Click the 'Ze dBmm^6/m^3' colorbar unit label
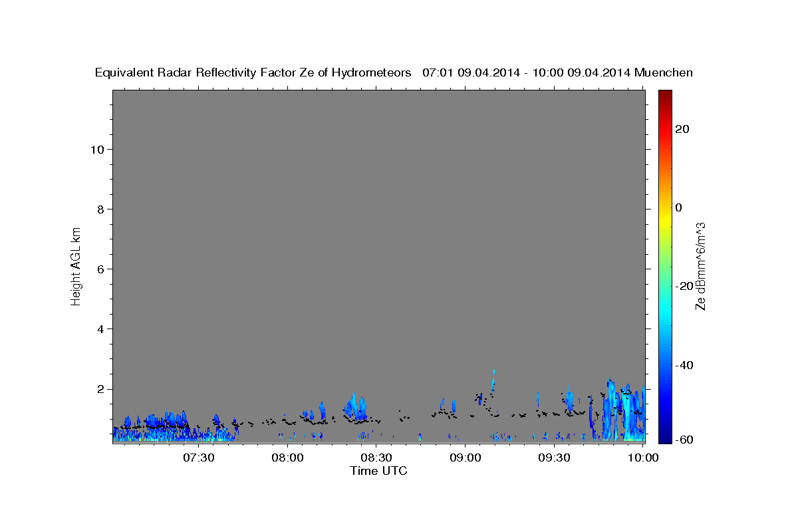Viewport: 798px width, 532px height. tap(700, 266)
